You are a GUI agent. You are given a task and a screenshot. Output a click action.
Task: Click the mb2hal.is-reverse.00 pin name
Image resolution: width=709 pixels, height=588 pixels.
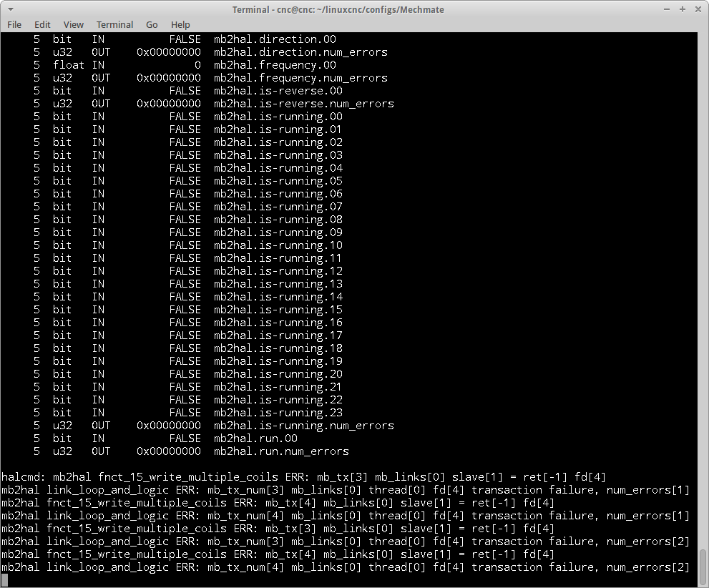(278, 91)
